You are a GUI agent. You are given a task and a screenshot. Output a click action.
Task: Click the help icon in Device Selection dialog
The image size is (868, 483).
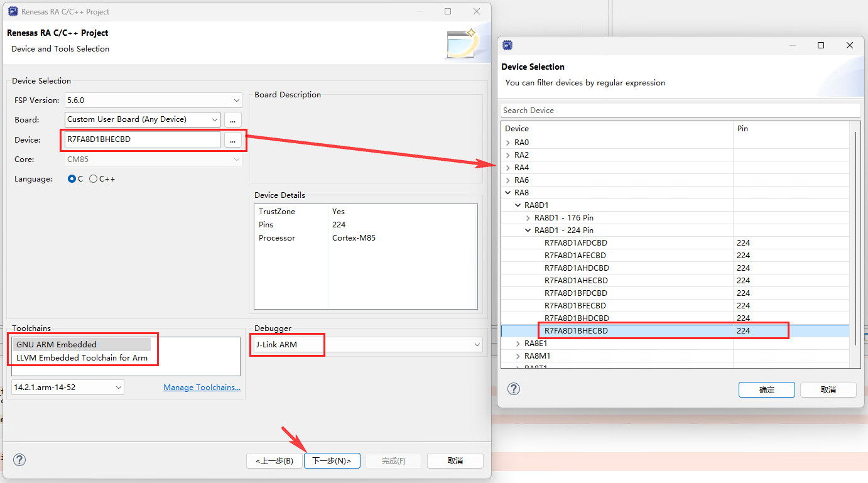[514, 389]
